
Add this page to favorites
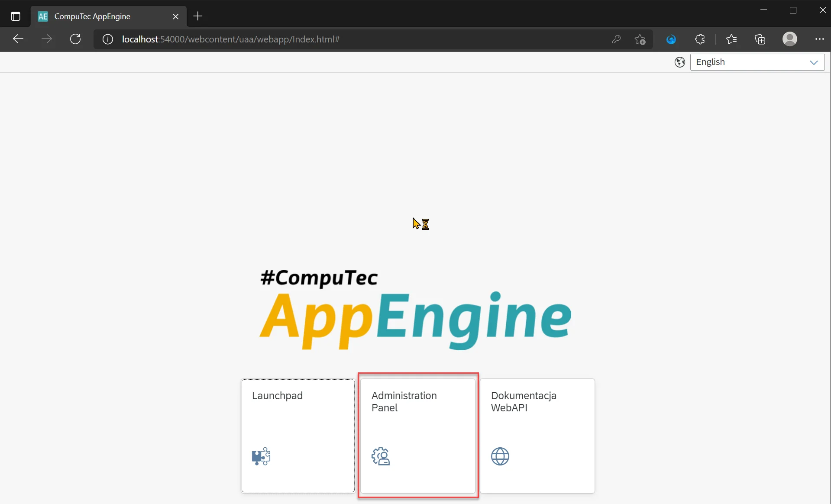point(640,39)
